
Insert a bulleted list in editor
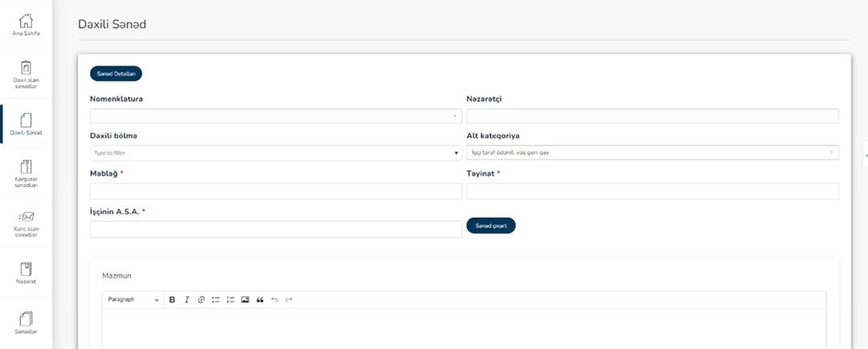[x=216, y=300]
